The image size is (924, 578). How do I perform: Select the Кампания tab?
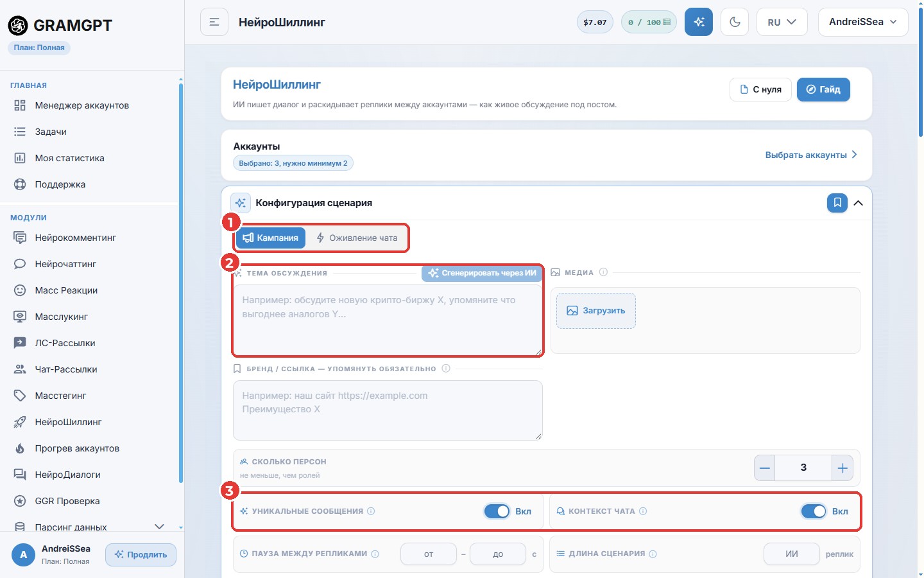(x=271, y=238)
